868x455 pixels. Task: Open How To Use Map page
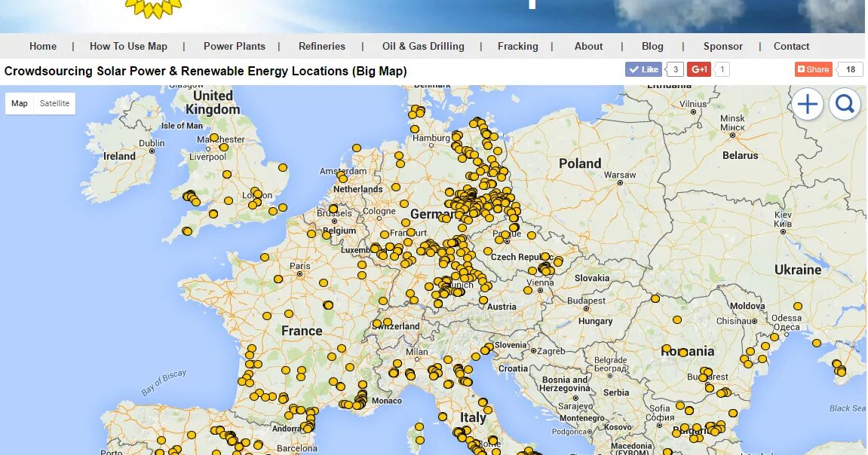pos(128,47)
